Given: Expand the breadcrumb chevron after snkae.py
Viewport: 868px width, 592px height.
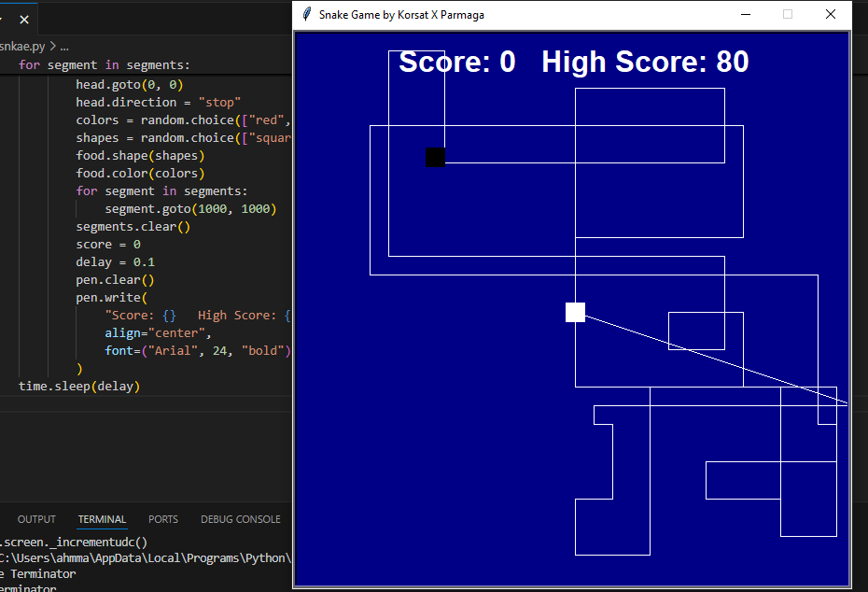Looking at the screenshot, I should click(x=52, y=47).
